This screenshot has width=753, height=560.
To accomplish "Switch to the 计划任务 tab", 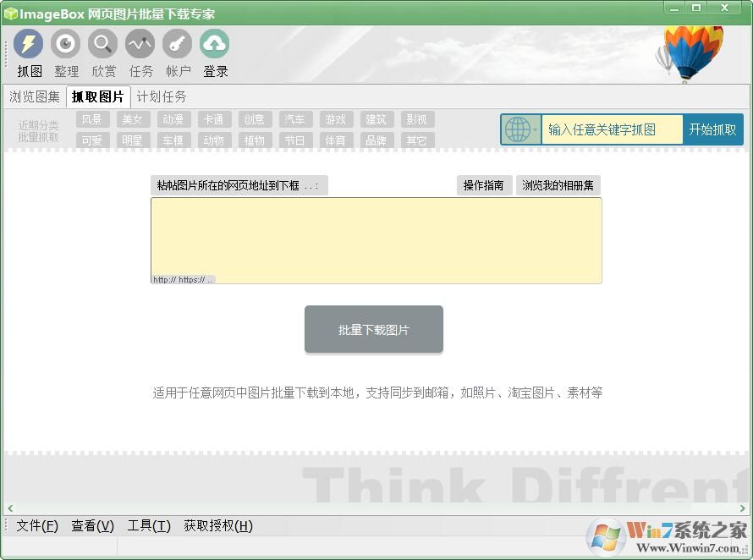I will pyautogui.click(x=162, y=97).
